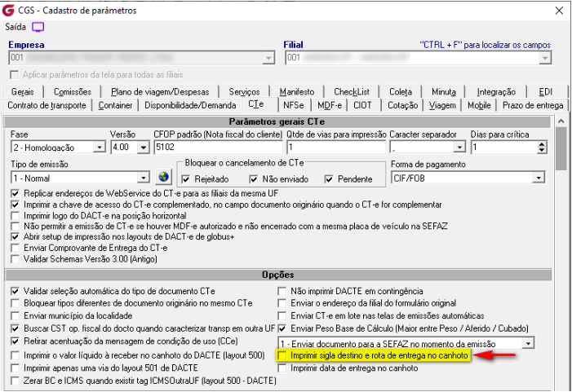Switch to the Coleta tab
Screen dimensions: 572x392
point(401,92)
